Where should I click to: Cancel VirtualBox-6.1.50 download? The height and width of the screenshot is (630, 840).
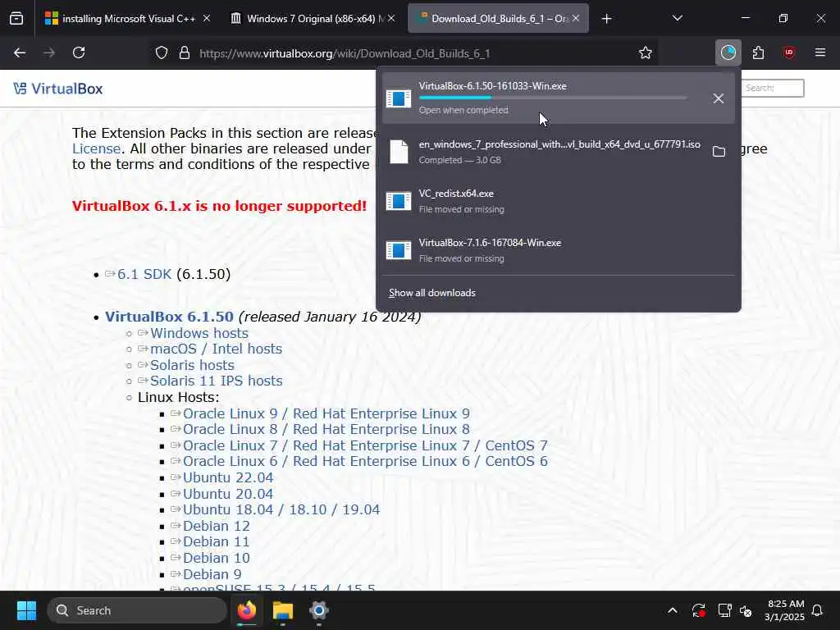[x=719, y=98]
